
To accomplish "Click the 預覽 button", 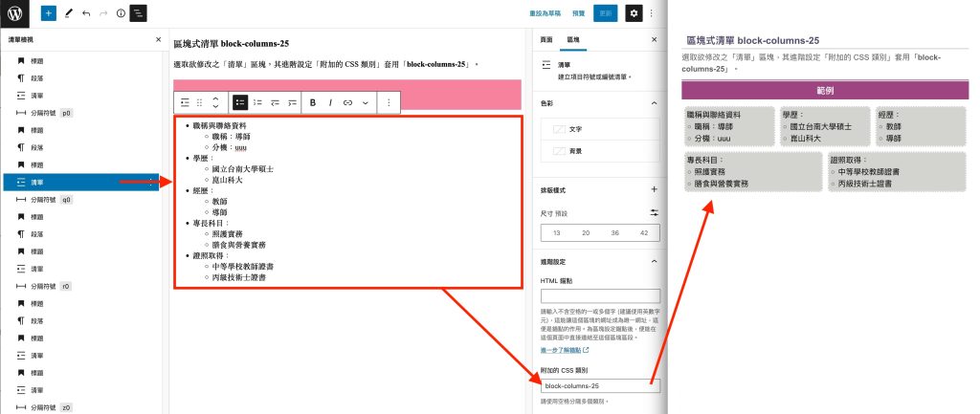I will pyautogui.click(x=579, y=13).
